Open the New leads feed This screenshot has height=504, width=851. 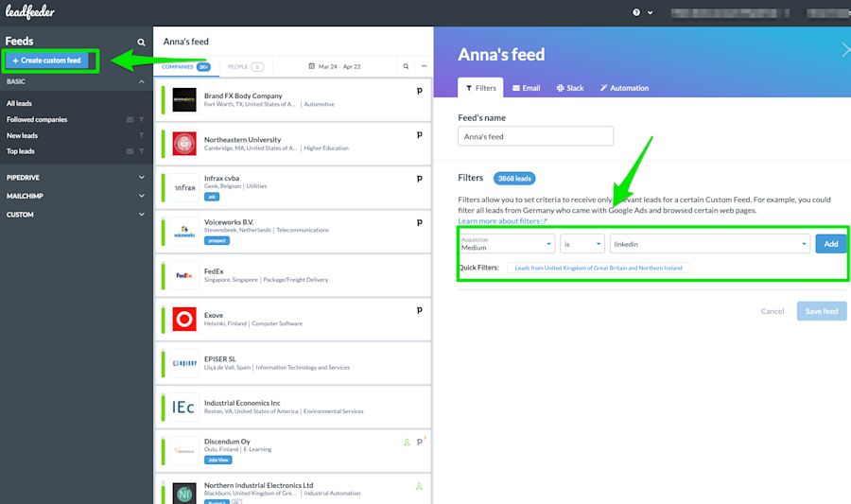pyautogui.click(x=22, y=135)
